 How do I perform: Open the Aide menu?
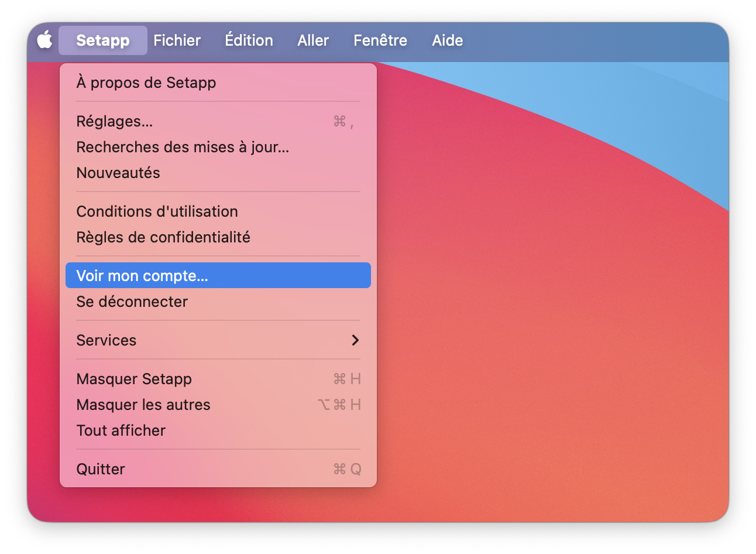[448, 40]
